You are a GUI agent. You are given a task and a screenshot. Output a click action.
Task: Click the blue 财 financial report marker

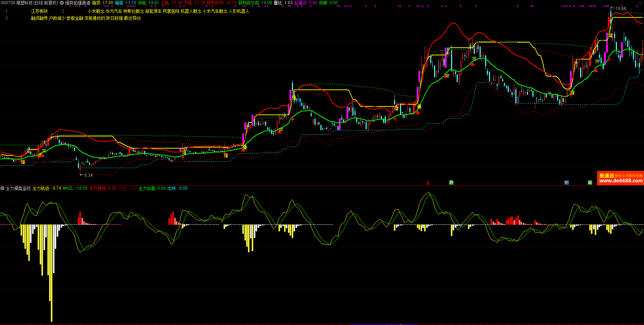[566, 182]
